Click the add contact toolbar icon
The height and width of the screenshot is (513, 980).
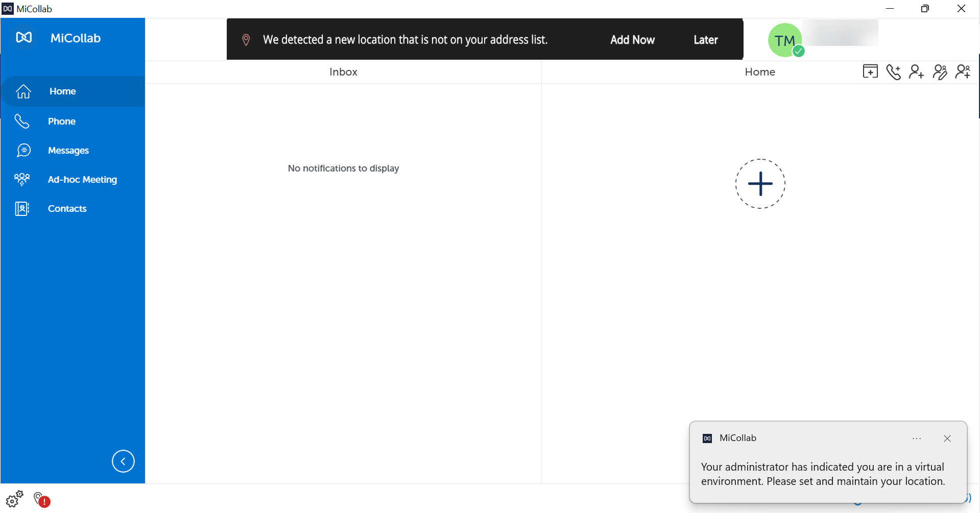[x=916, y=71]
